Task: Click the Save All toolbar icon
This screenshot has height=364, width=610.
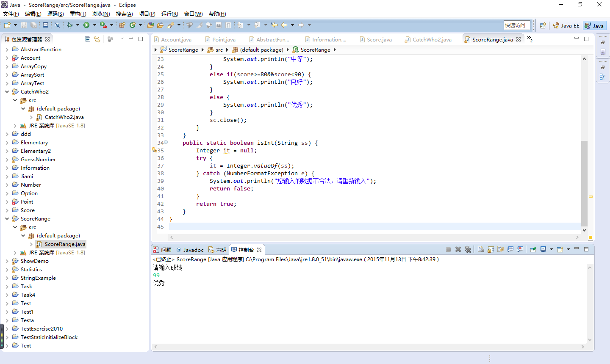Action: coord(33,25)
